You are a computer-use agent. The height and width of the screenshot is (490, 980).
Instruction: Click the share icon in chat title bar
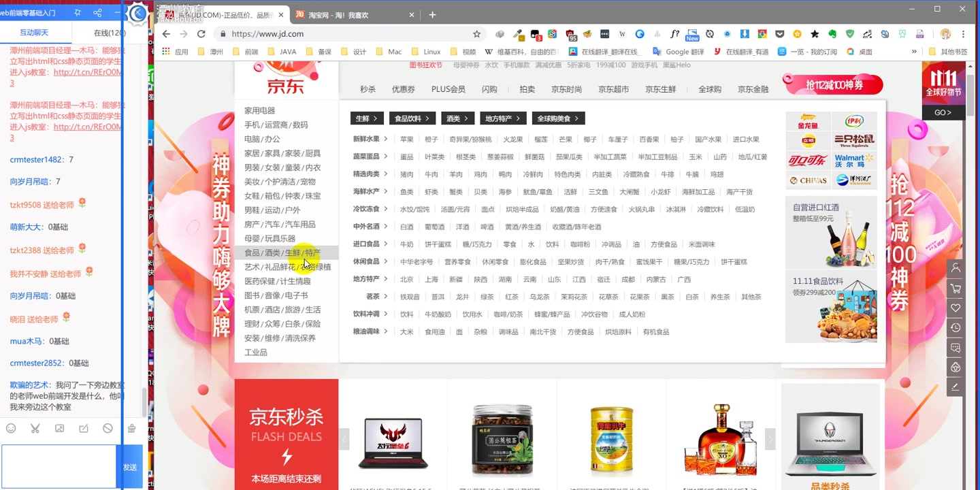click(97, 13)
